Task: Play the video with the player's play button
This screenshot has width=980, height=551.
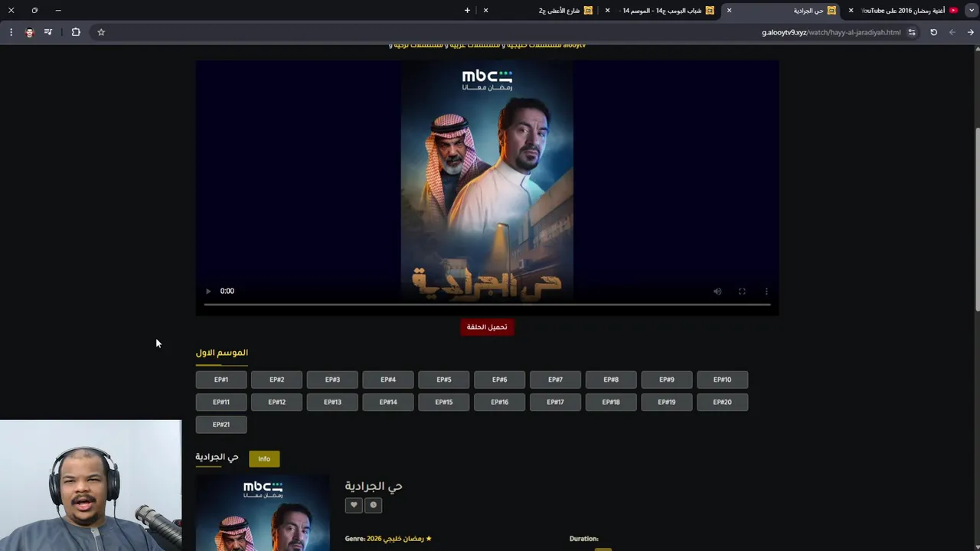Action: coord(207,291)
